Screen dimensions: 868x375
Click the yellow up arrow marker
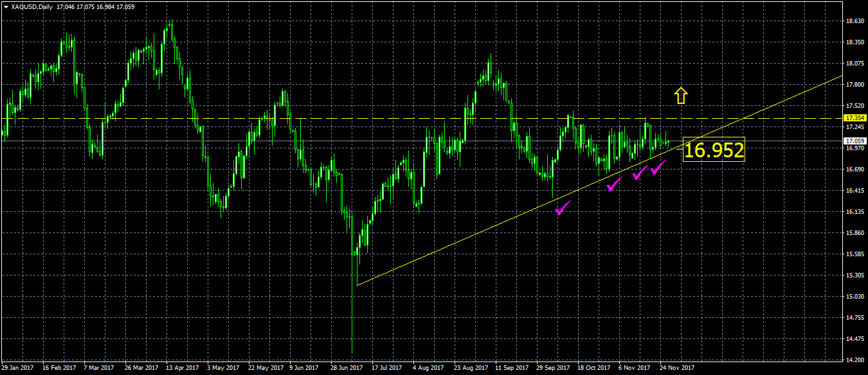(681, 96)
